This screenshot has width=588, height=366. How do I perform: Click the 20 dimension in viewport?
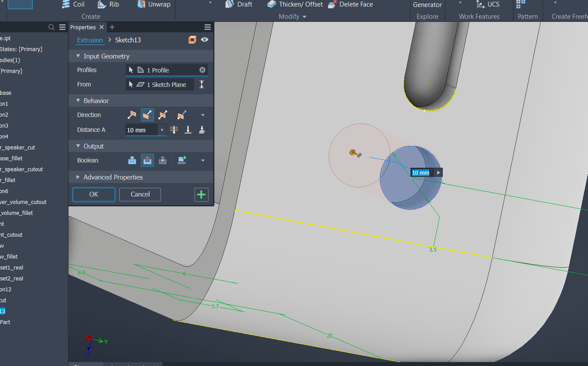330,335
